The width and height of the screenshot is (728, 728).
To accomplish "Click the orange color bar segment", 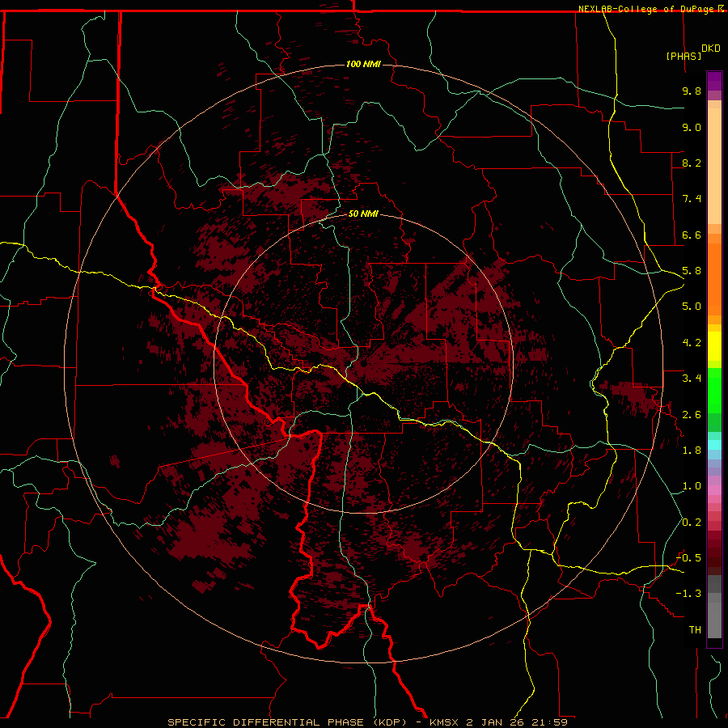I will [x=714, y=280].
